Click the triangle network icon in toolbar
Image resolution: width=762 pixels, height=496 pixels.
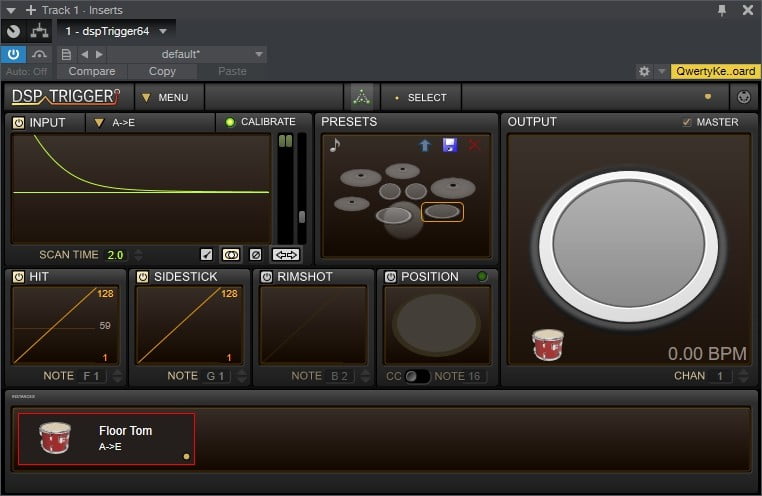tap(360, 97)
